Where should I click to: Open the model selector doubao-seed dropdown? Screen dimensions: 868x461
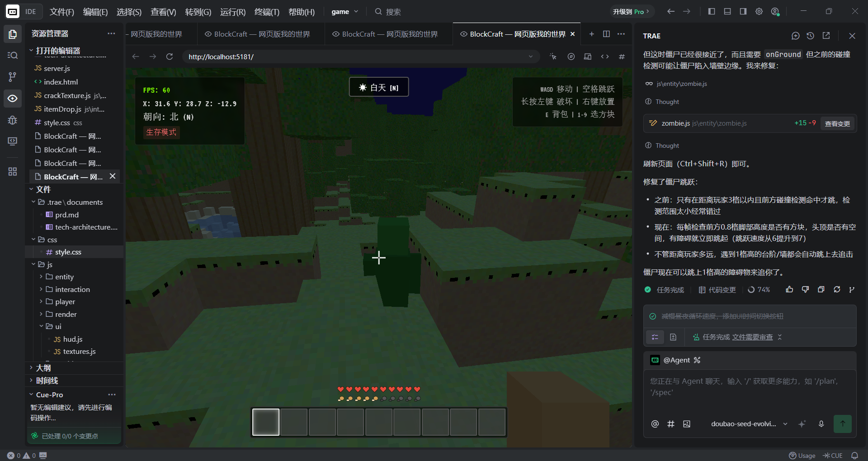pos(749,424)
